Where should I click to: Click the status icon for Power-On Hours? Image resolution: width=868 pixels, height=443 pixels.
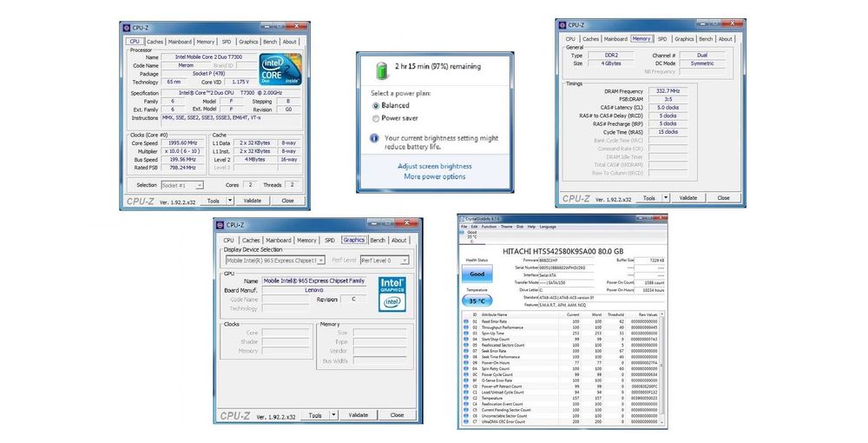[466, 363]
